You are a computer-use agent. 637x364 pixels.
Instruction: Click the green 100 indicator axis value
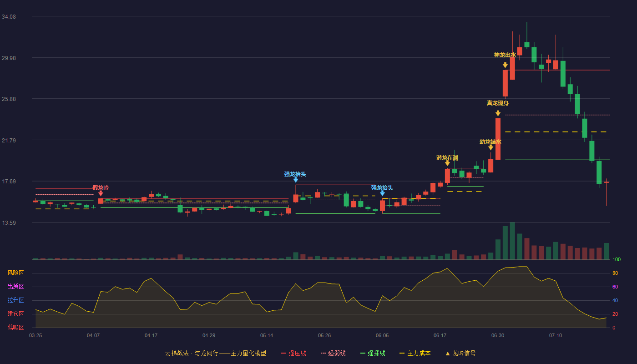point(617,259)
